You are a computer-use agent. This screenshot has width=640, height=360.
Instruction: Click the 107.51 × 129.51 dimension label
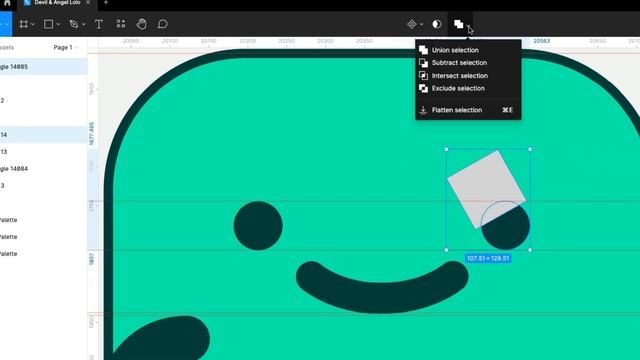coord(488,258)
